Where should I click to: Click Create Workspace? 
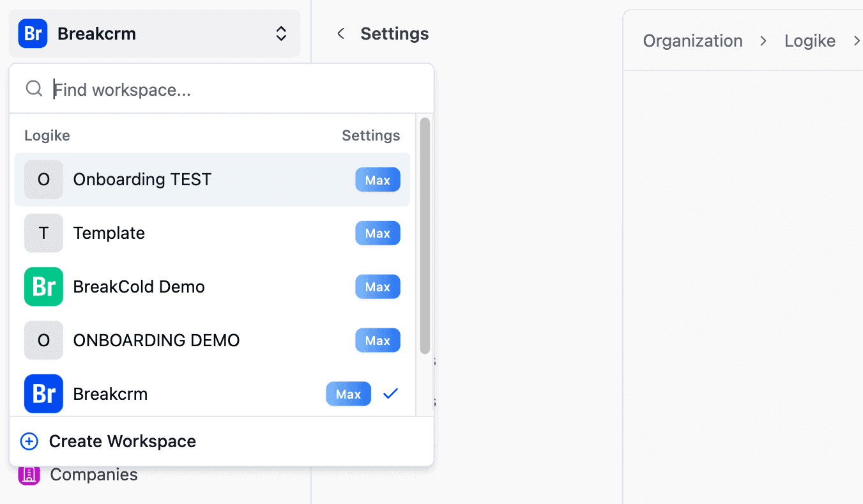(x=123, y=441)
